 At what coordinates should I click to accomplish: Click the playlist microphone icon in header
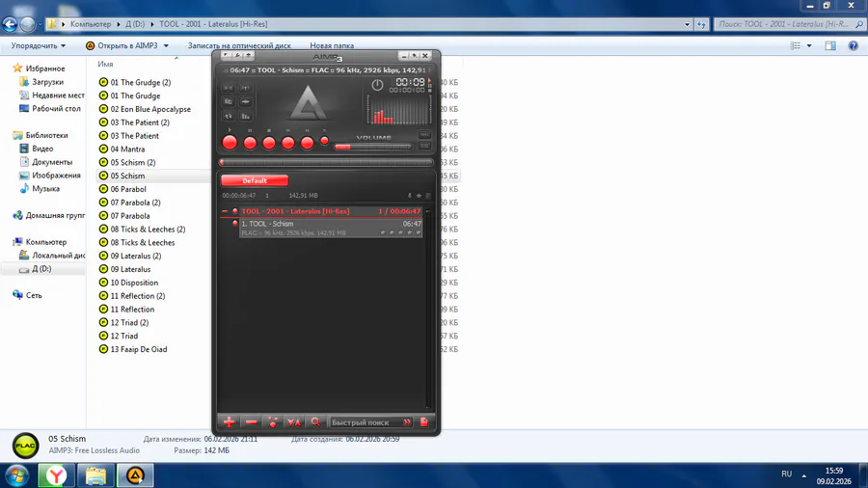410,196
